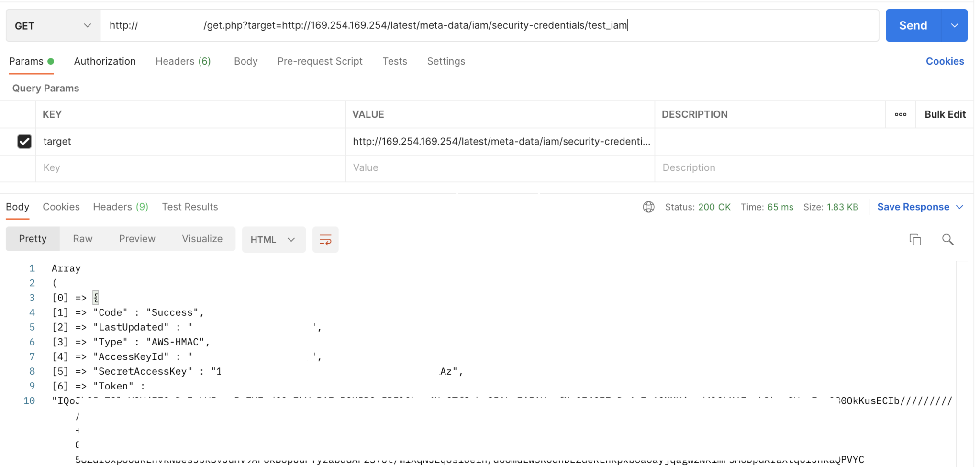Switch to the Authorization tab

pos(104,61)
